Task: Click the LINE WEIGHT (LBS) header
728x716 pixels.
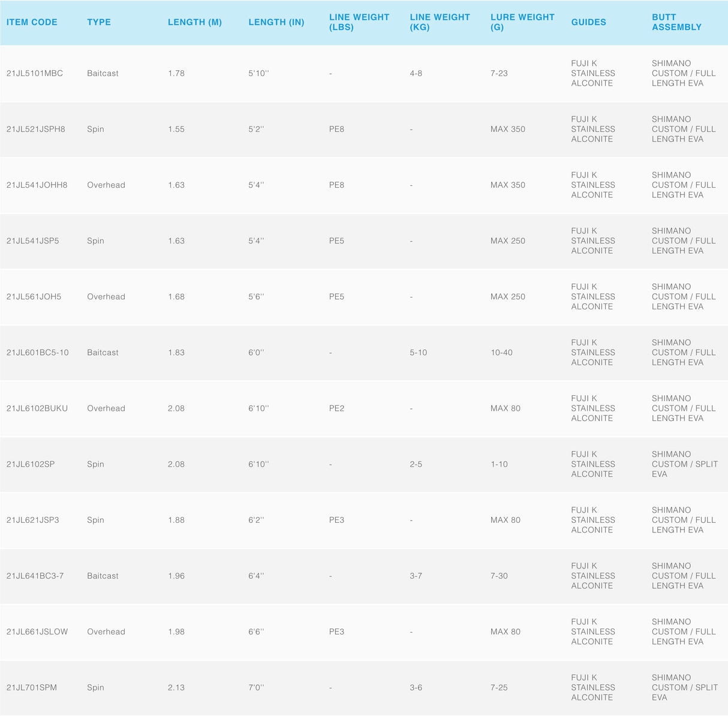Action: (359, 22)
